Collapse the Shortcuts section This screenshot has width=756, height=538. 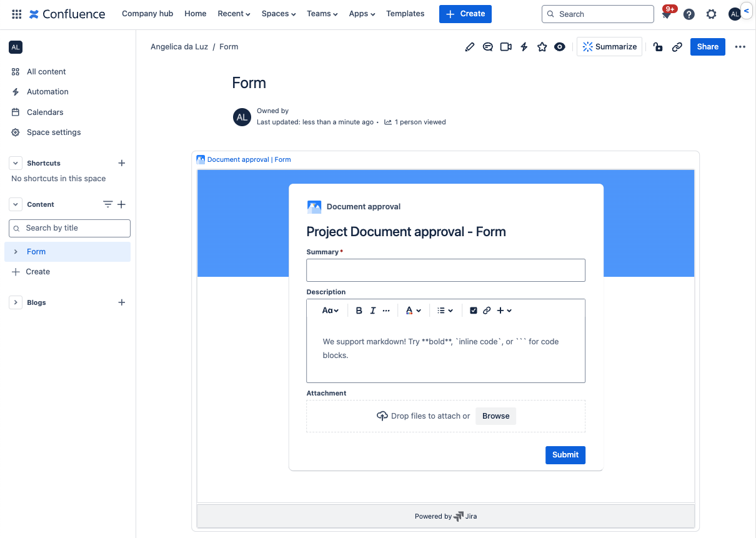(x=16, y=163)
